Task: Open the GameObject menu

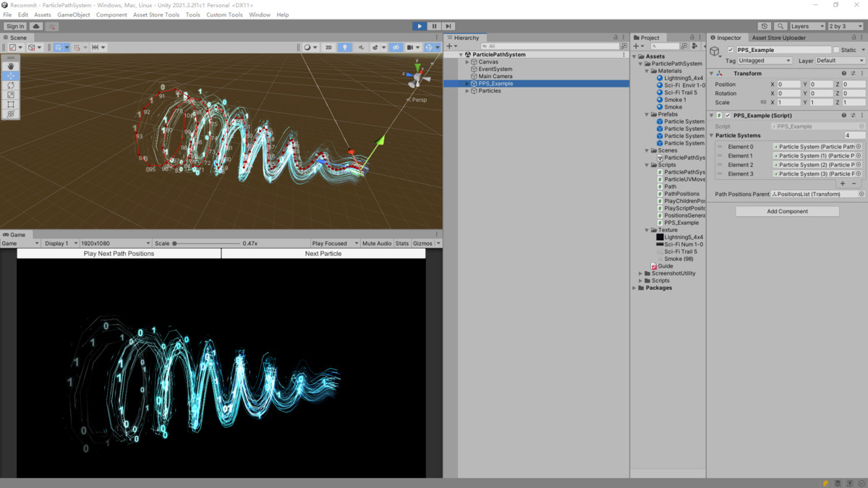Action: (x=73, y=14)
